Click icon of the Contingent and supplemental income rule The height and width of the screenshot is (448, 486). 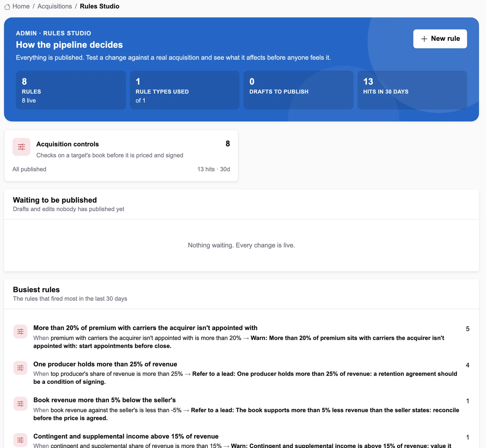click(20, 440)
